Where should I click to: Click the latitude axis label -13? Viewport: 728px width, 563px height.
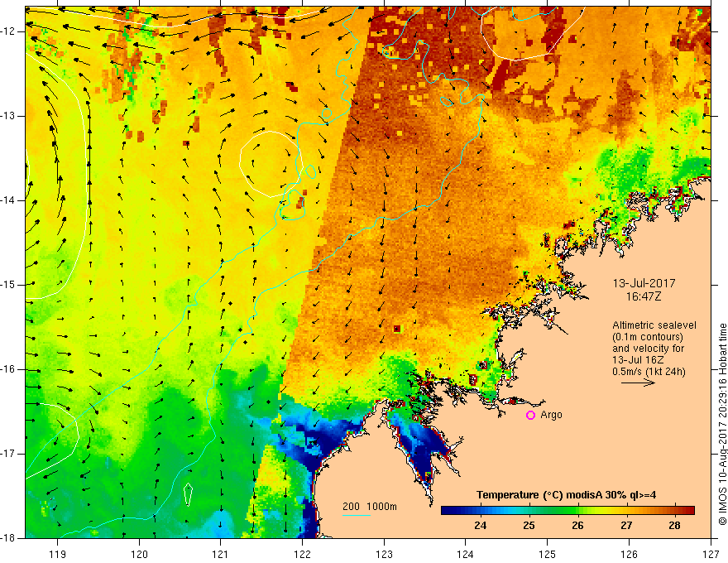[8, 116]
